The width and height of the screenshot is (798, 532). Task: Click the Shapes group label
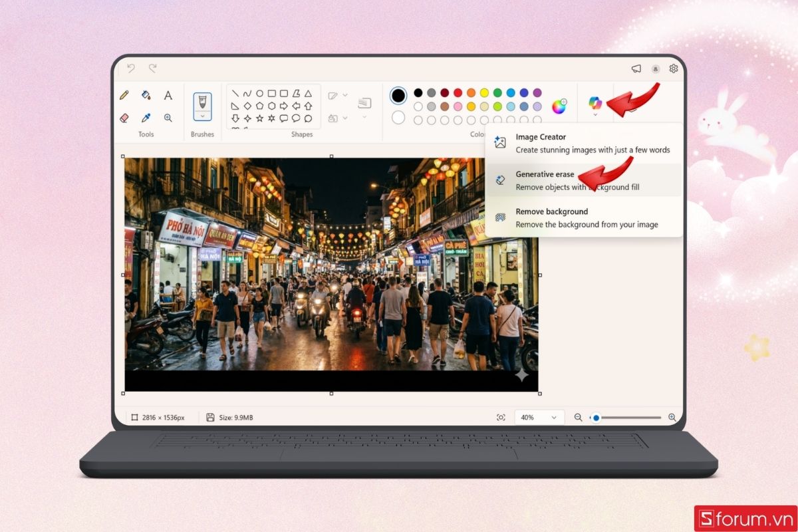click(302, 134)
